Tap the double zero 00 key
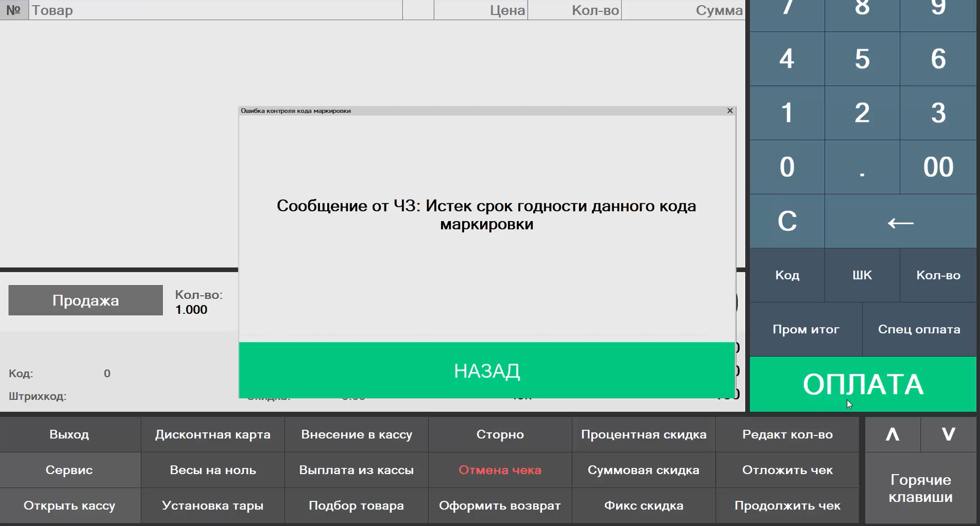The width and height of the screenshot is (980, 526). 938,167
